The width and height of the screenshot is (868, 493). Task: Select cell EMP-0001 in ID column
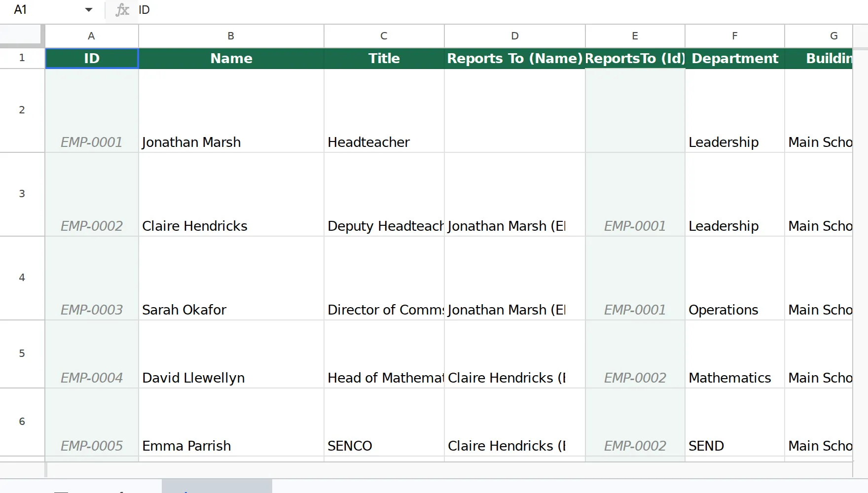click(92, 110)
